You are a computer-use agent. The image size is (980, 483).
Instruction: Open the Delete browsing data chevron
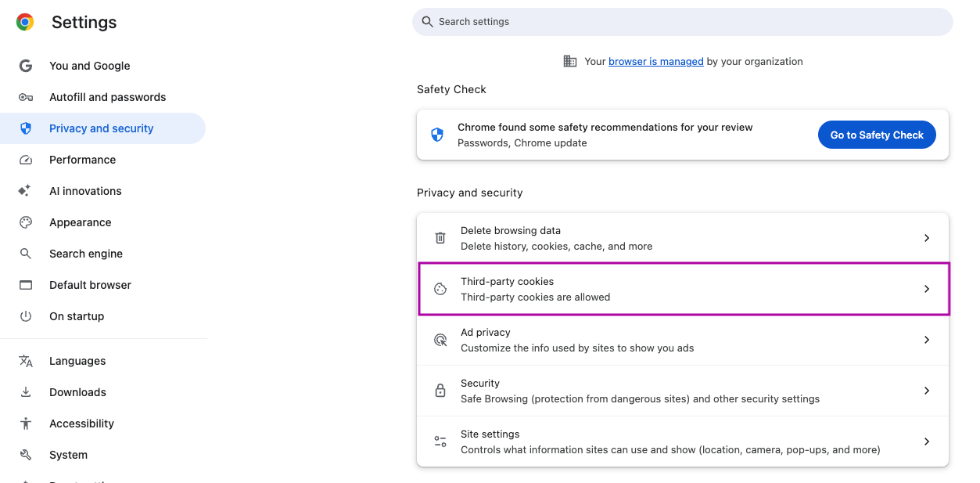tap(927, 238)
